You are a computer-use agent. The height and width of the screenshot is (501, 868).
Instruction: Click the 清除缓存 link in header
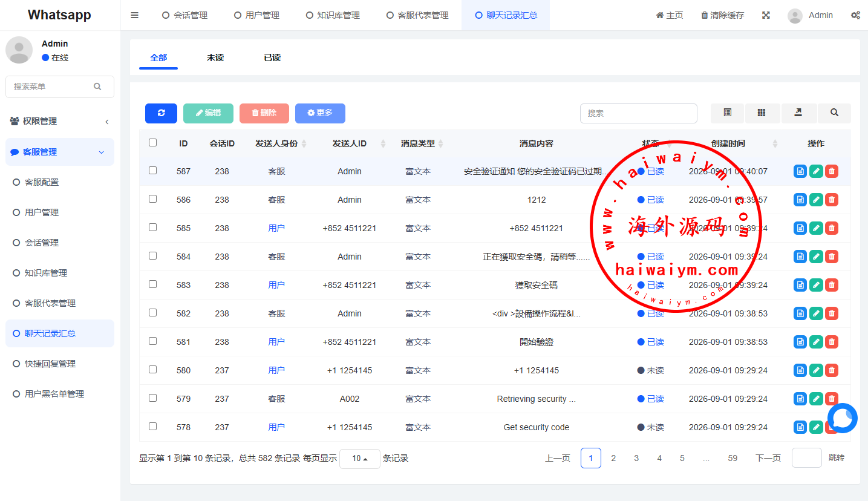click(x=723, y=15)
